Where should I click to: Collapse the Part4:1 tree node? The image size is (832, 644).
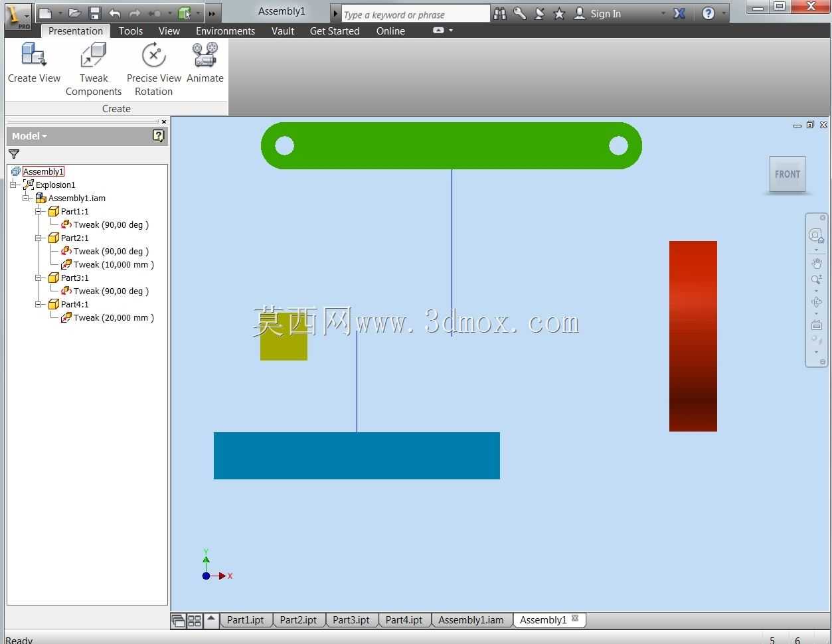coord(39,304)
